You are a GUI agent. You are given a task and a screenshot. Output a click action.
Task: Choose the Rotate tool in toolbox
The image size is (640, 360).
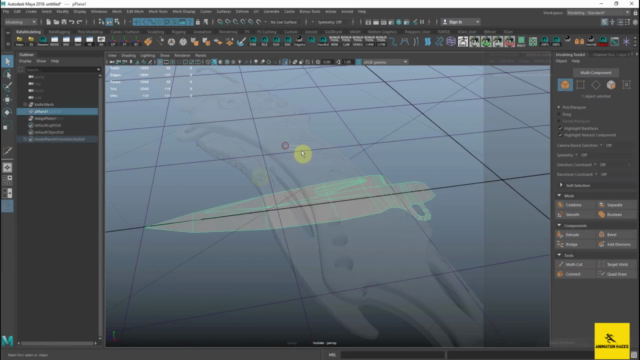click(7, 112)
